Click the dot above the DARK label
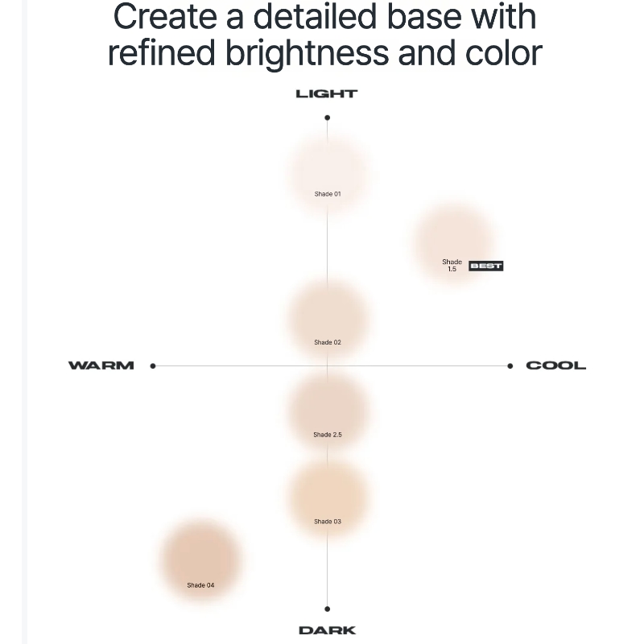 click(x=327, y=609)
